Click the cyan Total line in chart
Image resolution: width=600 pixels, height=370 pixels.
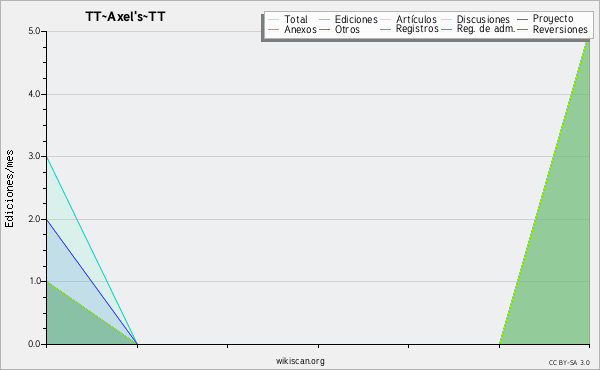pos(92,250)
